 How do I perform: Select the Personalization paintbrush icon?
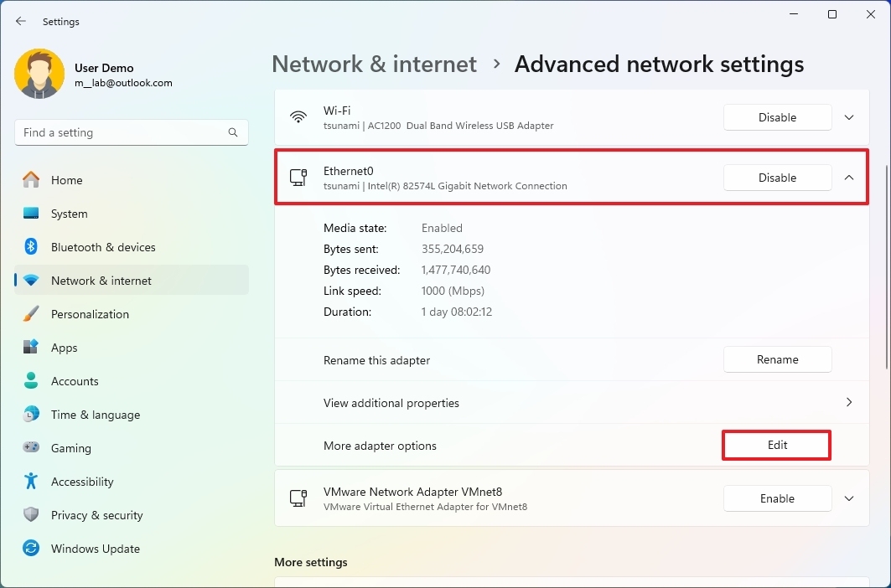[30, 314]
